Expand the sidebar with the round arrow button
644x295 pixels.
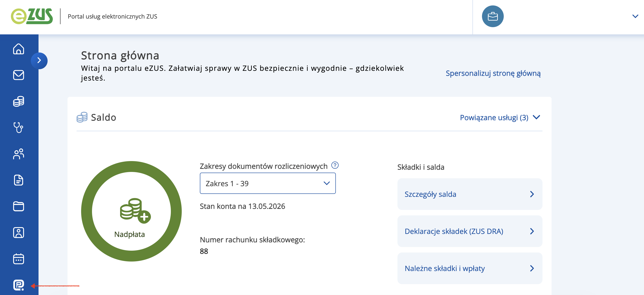click(39, 60)
